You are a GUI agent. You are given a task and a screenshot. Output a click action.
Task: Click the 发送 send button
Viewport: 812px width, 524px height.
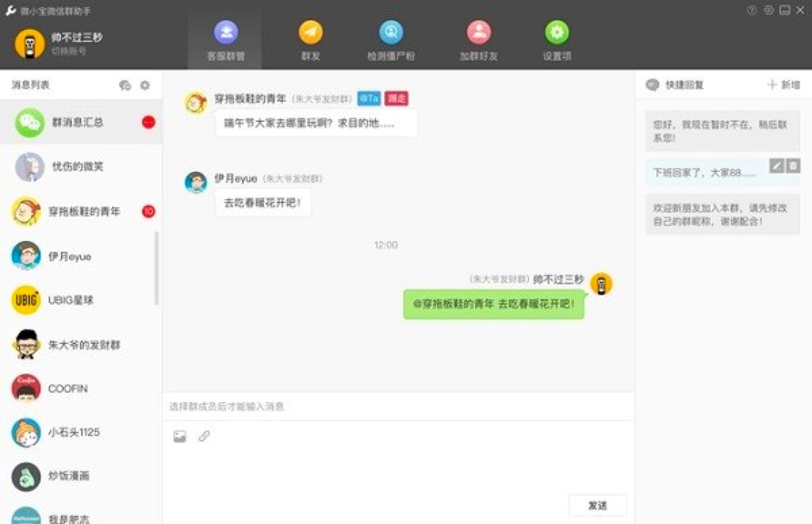click(598, 505)
